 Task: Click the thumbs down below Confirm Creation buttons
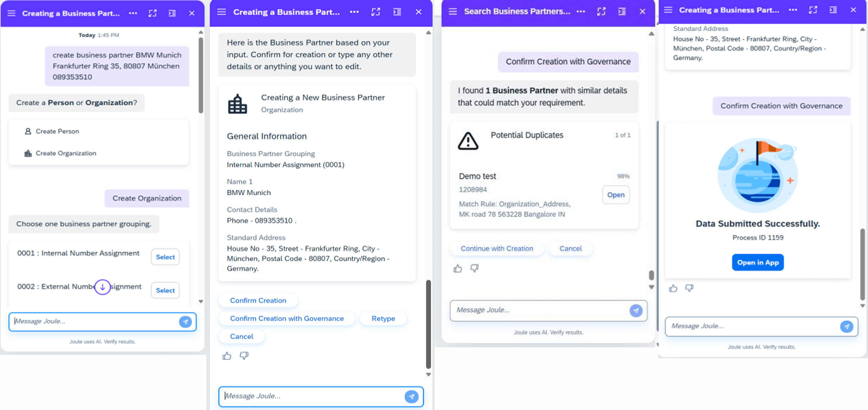[244, 355]
